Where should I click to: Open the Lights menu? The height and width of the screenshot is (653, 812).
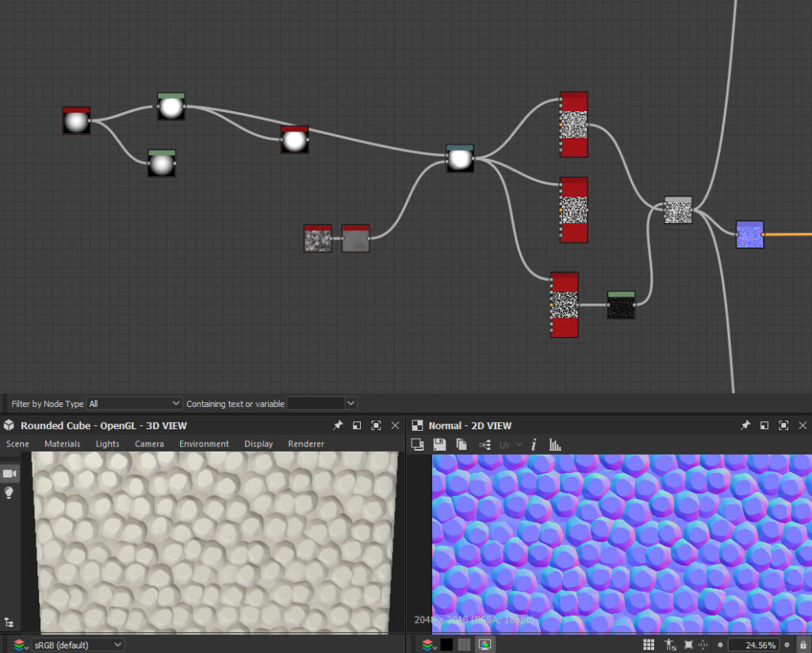click(107, 444)
